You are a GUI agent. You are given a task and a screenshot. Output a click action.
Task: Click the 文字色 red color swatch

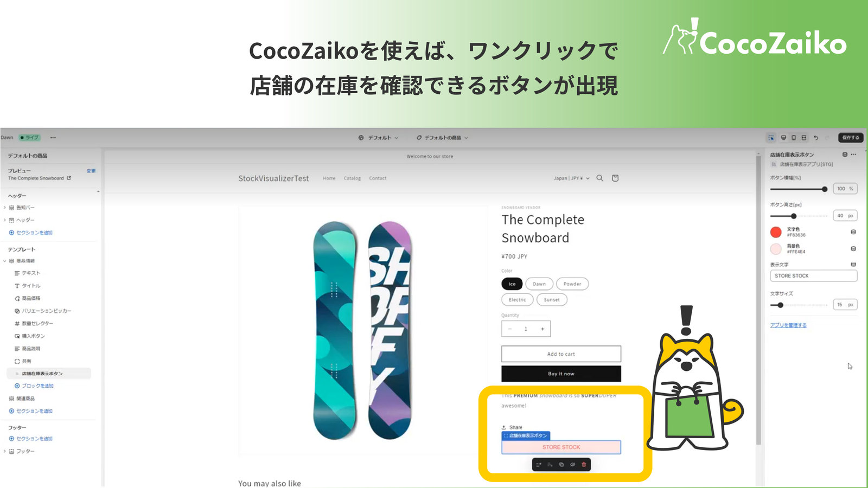tap(776, 232)
